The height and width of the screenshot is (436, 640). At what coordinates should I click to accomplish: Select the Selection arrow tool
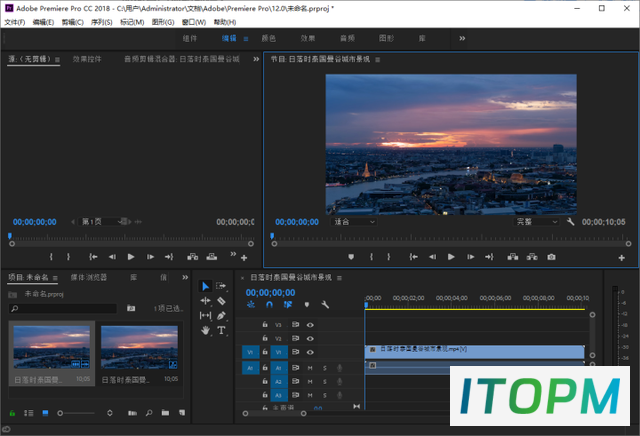pos(205,286)
